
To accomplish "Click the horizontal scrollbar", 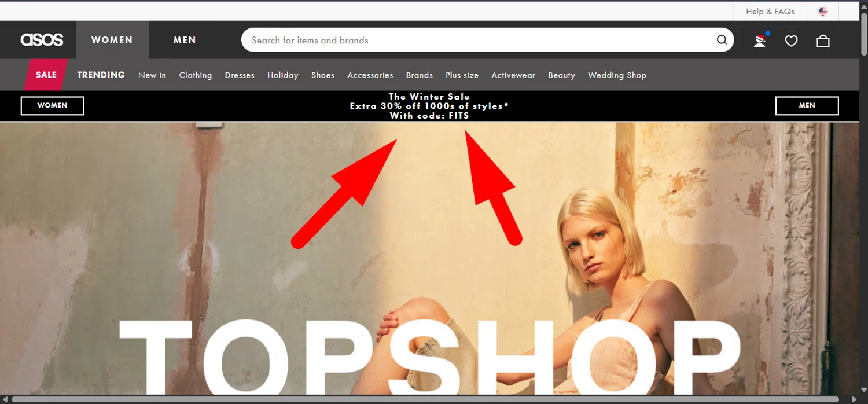I will (x=425, y=399).
